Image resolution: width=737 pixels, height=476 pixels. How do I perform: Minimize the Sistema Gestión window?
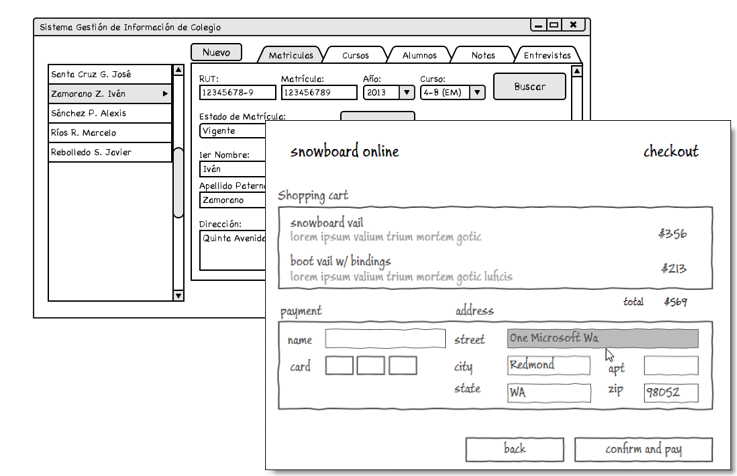pos(538,25)
